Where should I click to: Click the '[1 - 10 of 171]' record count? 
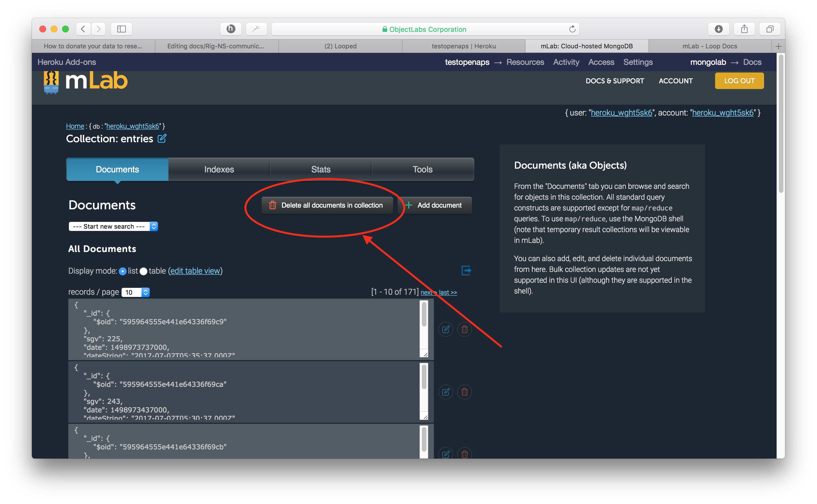pos(395,292)
